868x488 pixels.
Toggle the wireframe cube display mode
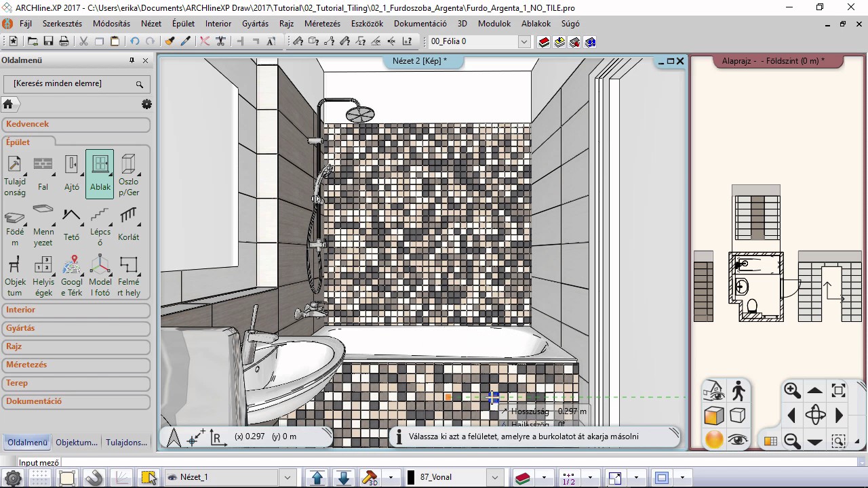click(738, 415)
